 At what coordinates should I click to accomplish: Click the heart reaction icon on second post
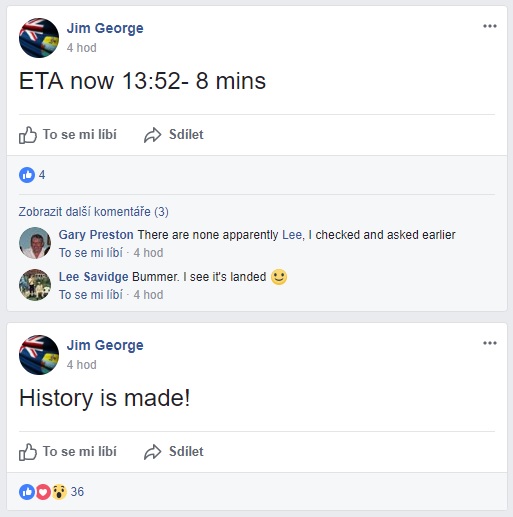tap(43, 492)
